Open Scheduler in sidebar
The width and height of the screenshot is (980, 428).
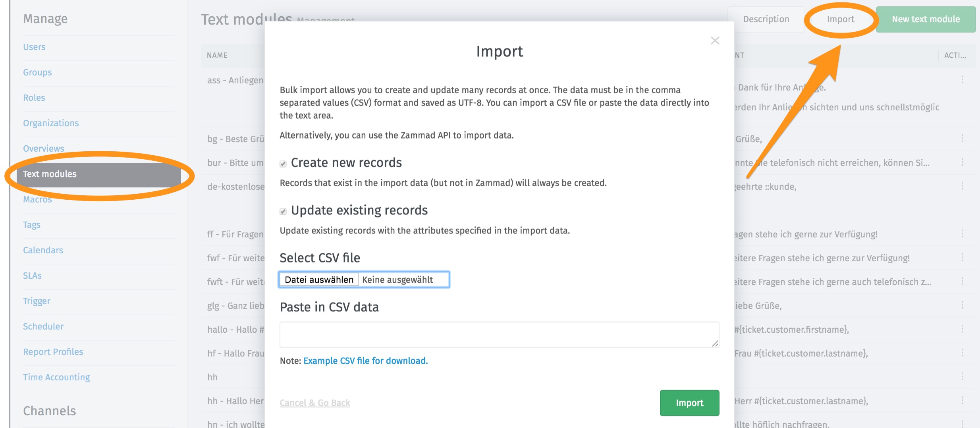tap(43, 326)
